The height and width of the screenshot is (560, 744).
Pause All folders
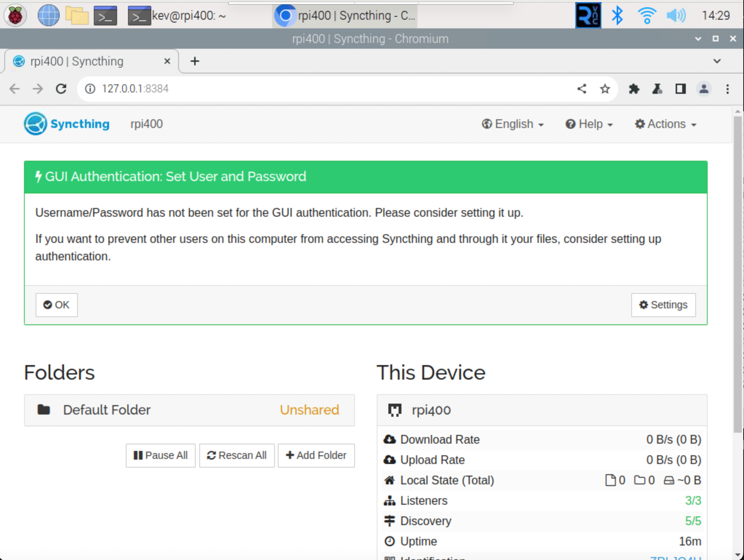[x=160, y=455]
